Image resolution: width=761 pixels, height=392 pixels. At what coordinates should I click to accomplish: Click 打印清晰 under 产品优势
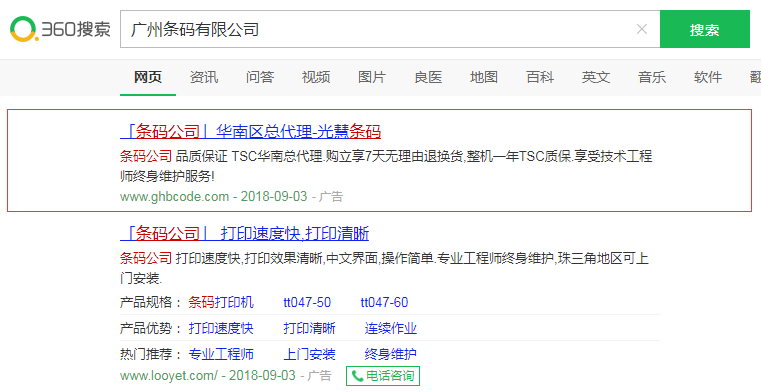point(310,328)
